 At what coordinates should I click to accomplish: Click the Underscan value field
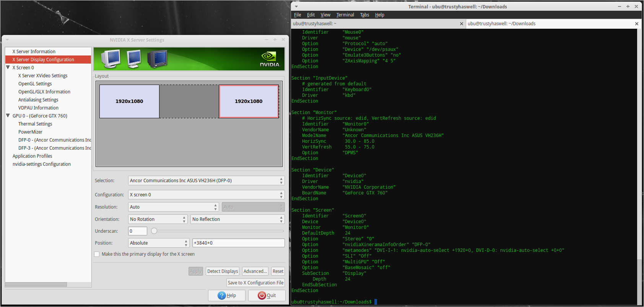point(138,231)
